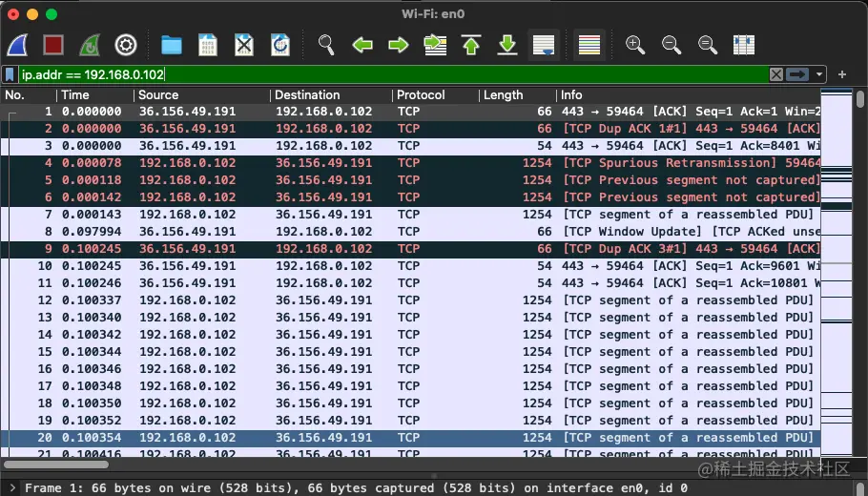Select packet 7 at time 0.000143
868x496 pixels.
(410, 215)
